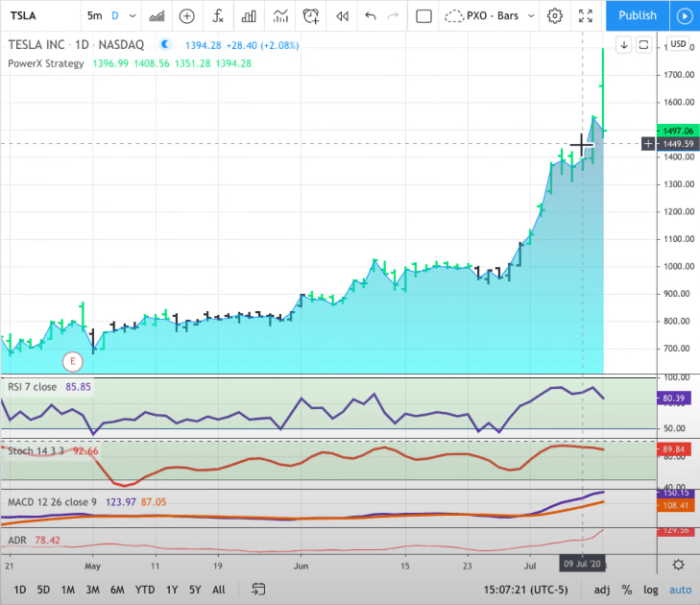Create an alert with the alarm clock icon
Image resolution: width=700 pixels, height=605 pixels.
point(311,16)
